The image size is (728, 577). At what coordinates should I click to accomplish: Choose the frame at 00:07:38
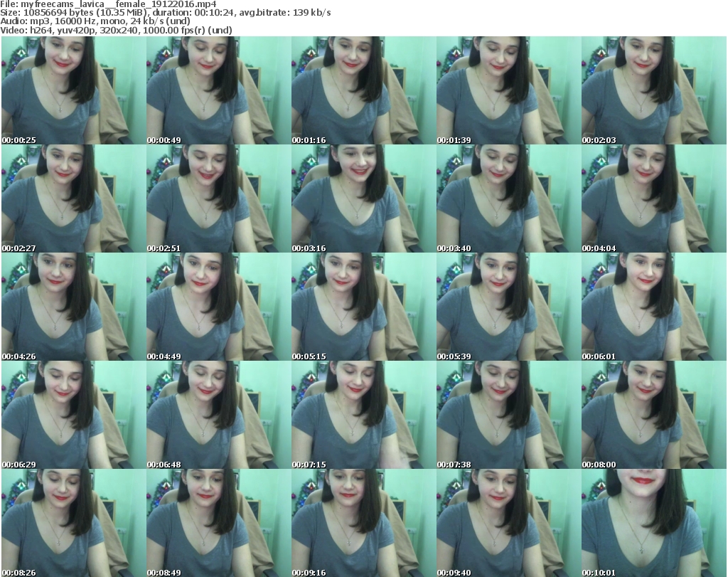508,415
